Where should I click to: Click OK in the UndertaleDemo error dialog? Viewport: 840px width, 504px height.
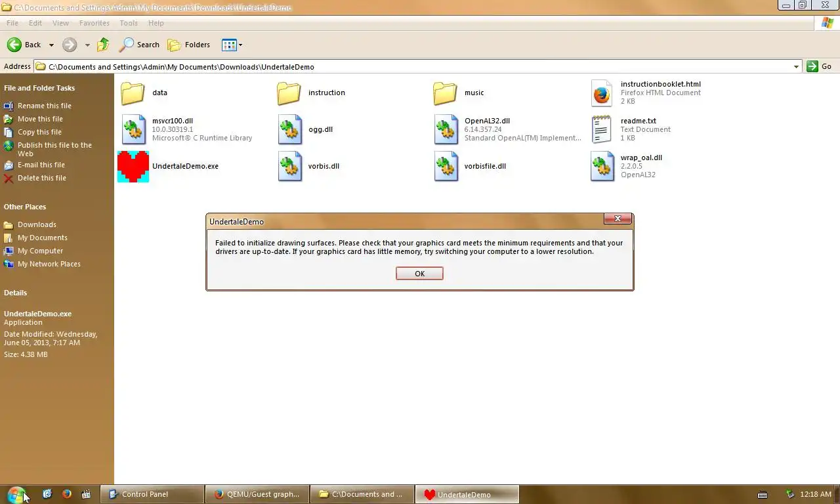419,274
